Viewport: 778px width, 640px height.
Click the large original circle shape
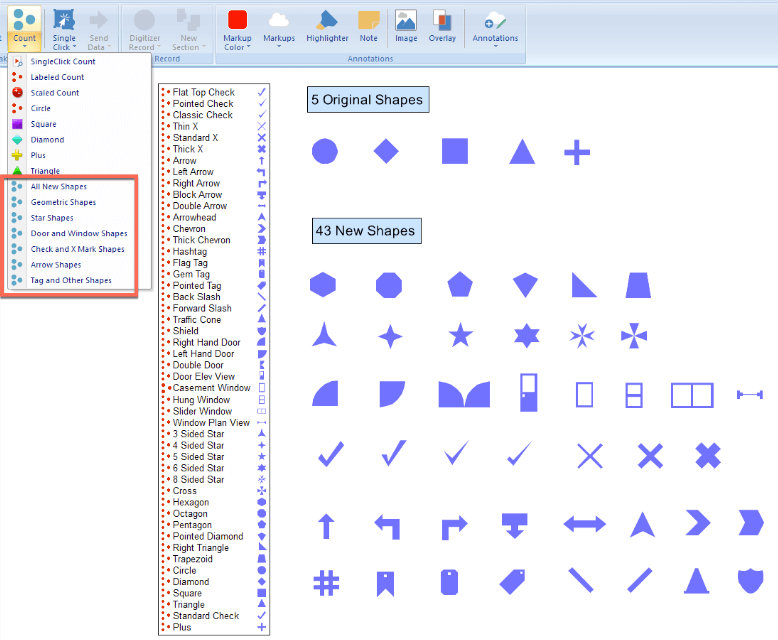point(325,151)
